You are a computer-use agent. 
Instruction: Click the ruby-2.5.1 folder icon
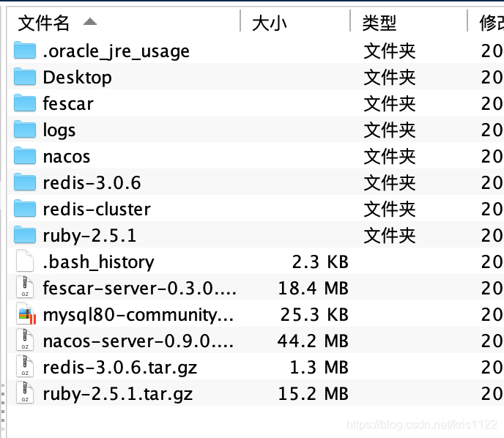click(x=25, y=235)
